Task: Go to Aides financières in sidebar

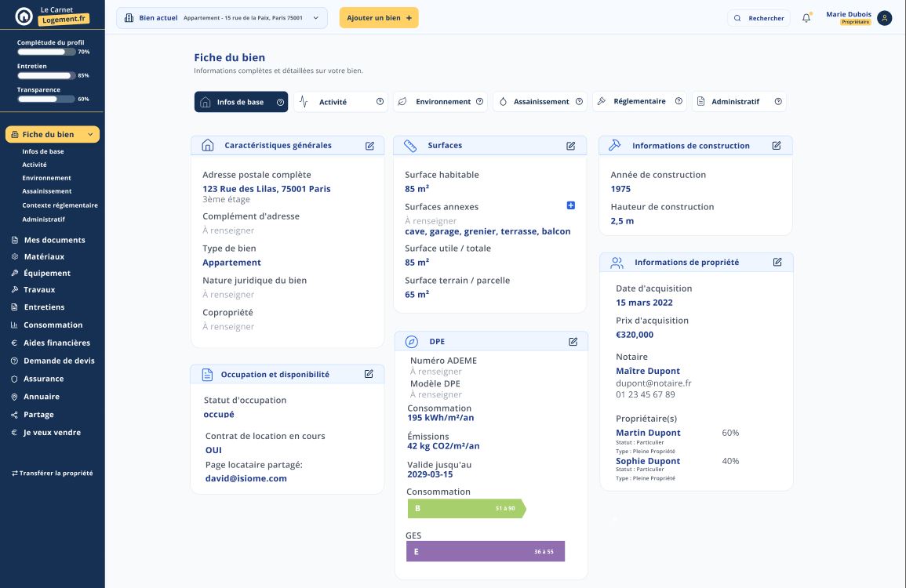Action: coord(56,343)
